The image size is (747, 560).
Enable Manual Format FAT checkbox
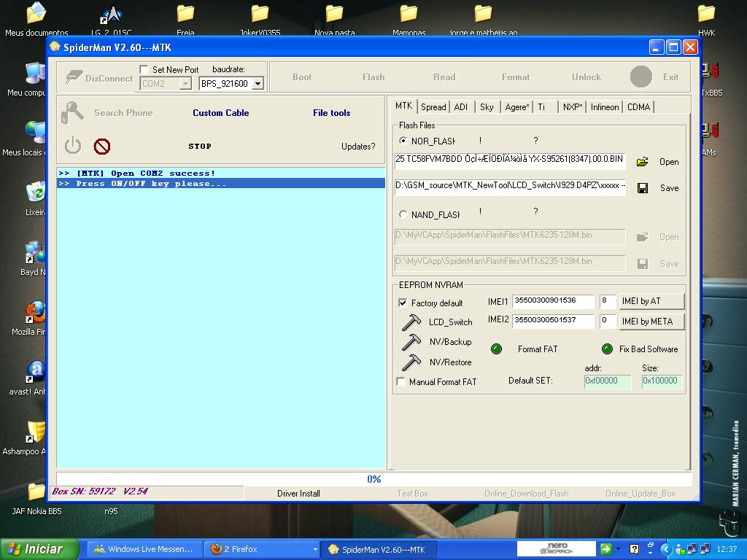pos(400,381)
